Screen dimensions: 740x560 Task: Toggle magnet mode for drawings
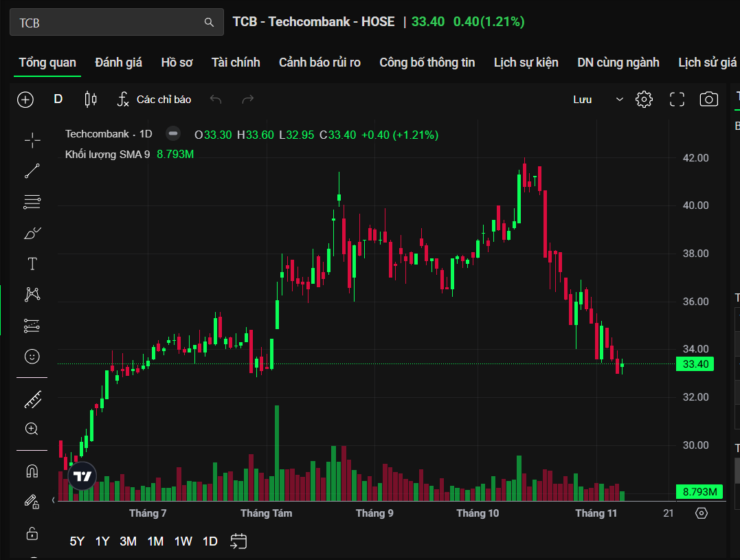pyautogui.click(x=32, y=471)
